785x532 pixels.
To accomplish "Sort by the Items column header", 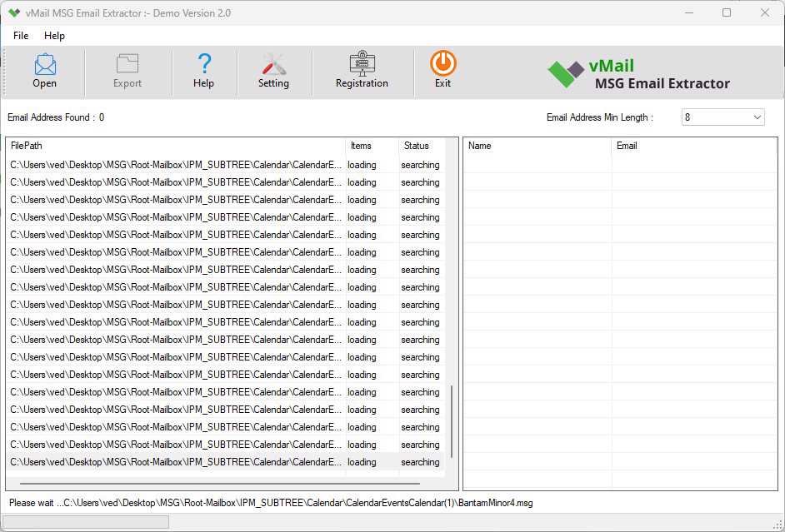I will [373, 146].
